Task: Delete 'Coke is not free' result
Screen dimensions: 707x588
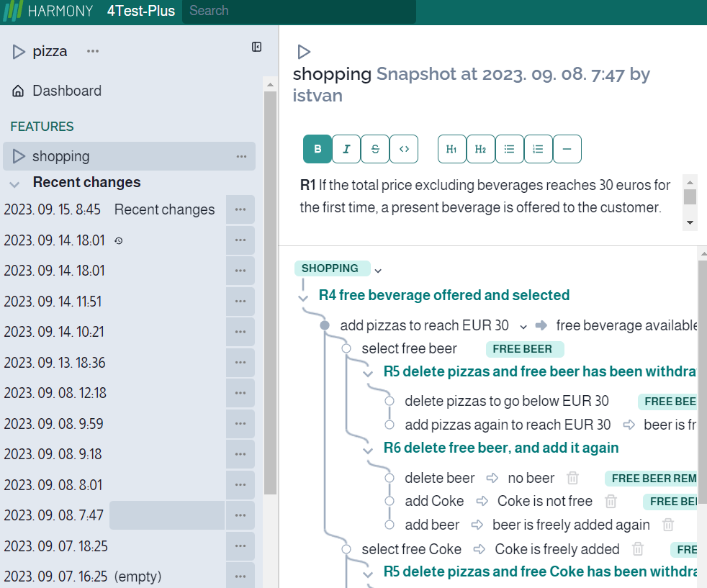Action: 611,501
